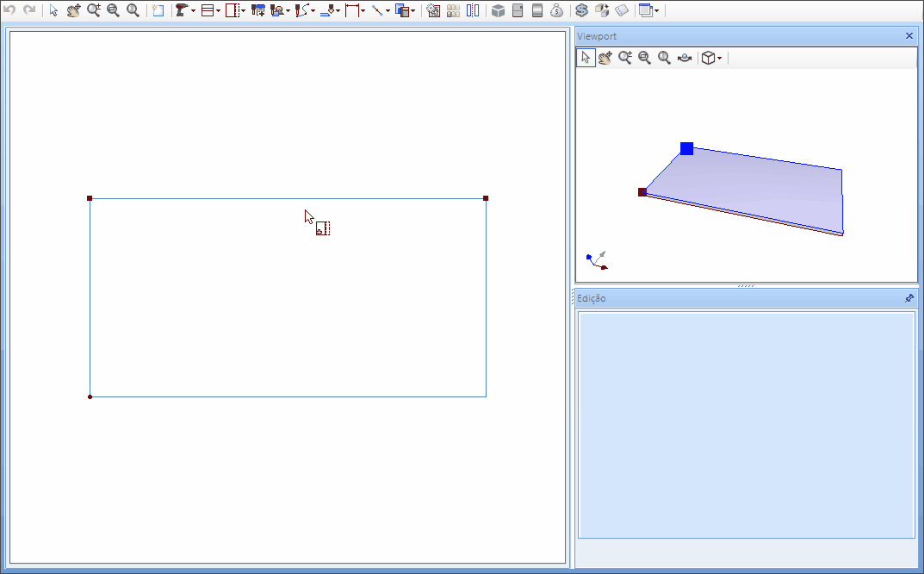Click the axis orientation gizmo in Viewport
The width and height of the screenshot is (924, 574).
point(598,260)
